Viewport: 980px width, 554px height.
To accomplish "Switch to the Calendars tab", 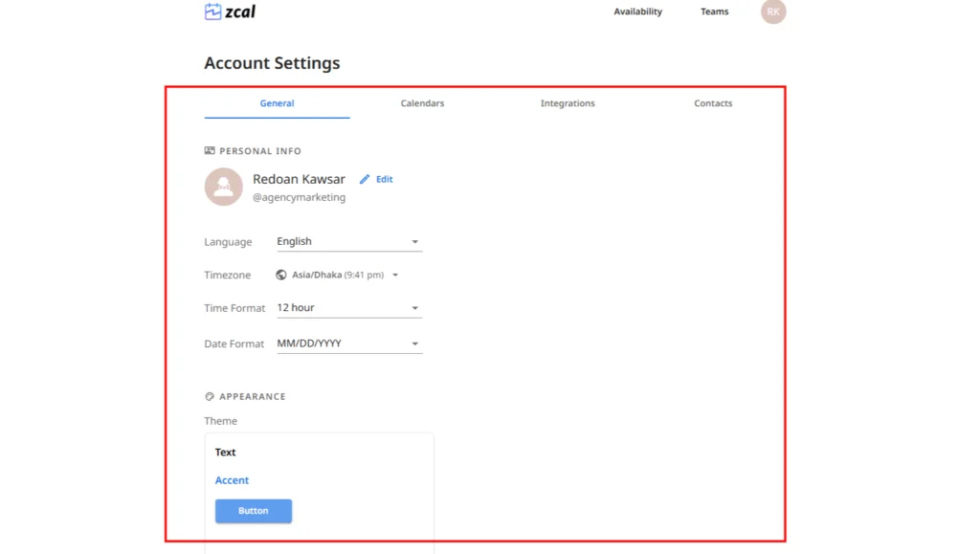I will click(x=422, y=103).
